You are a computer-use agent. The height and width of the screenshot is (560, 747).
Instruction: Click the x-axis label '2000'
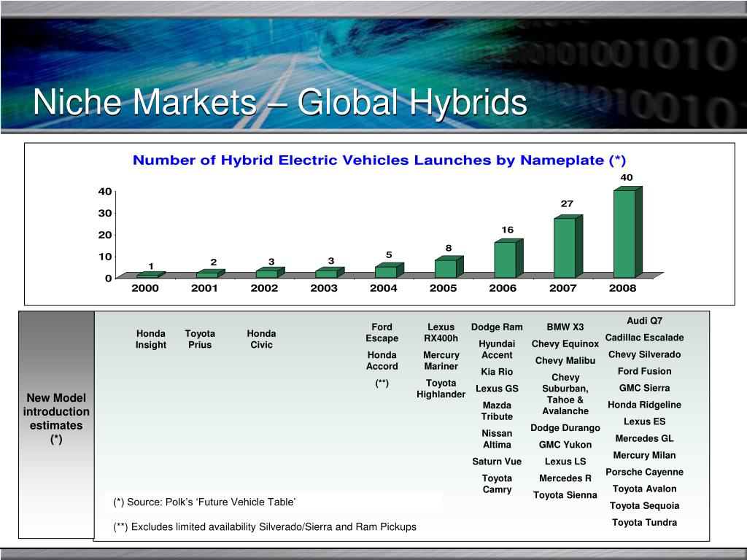pos(145,288)
